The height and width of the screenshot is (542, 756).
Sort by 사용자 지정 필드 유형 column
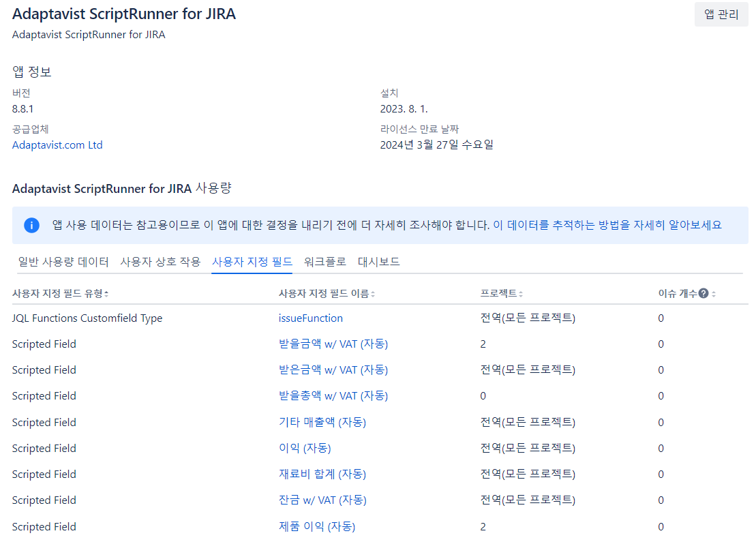click(60, 293)
